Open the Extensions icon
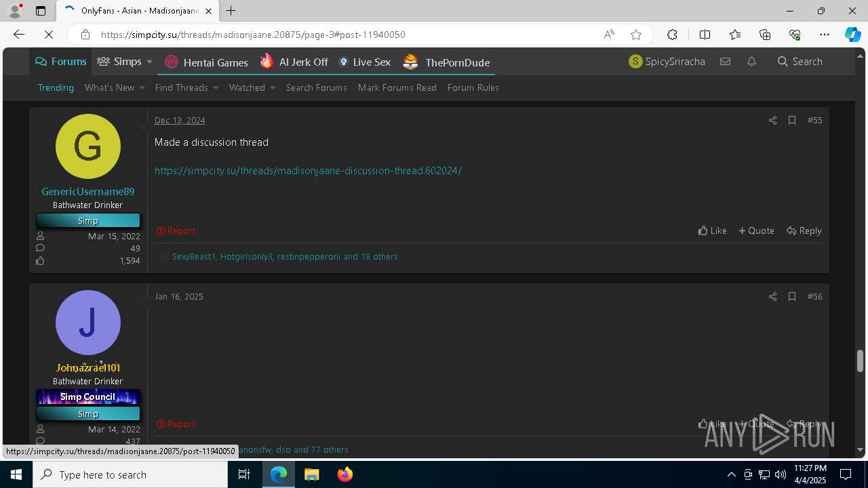This screenshot has width=868, height=488. click(672, 35)
